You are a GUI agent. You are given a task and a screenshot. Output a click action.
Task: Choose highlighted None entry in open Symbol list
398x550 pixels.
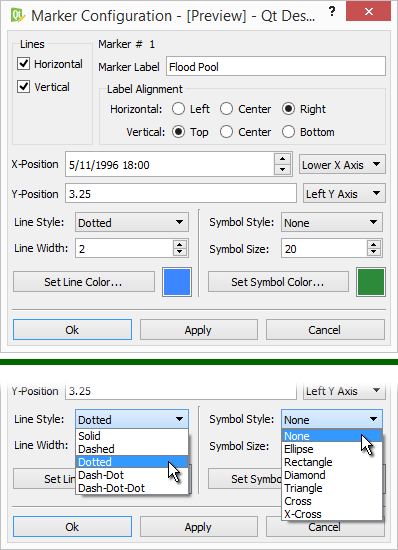click(x=332, y=436)
